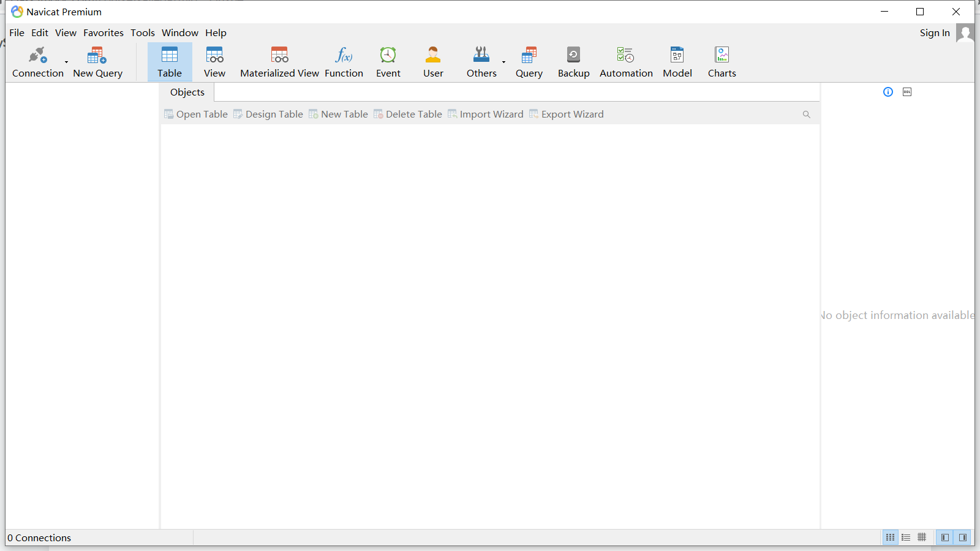Open the Tools menu
The width and height of the screenshot is (980, 551).
pyautogui.click(x=143, y=33)
